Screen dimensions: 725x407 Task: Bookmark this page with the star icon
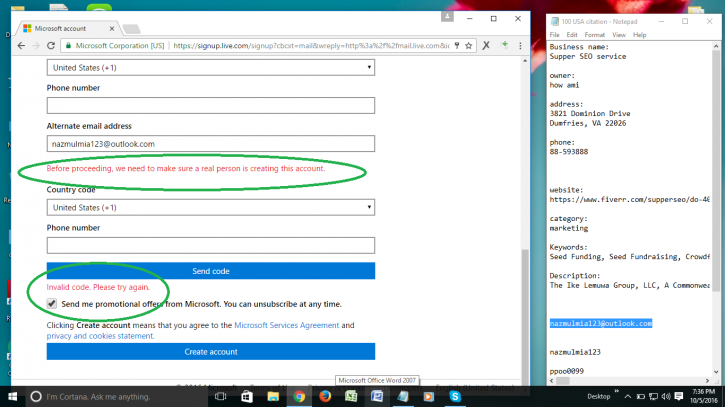click(468, 45)
